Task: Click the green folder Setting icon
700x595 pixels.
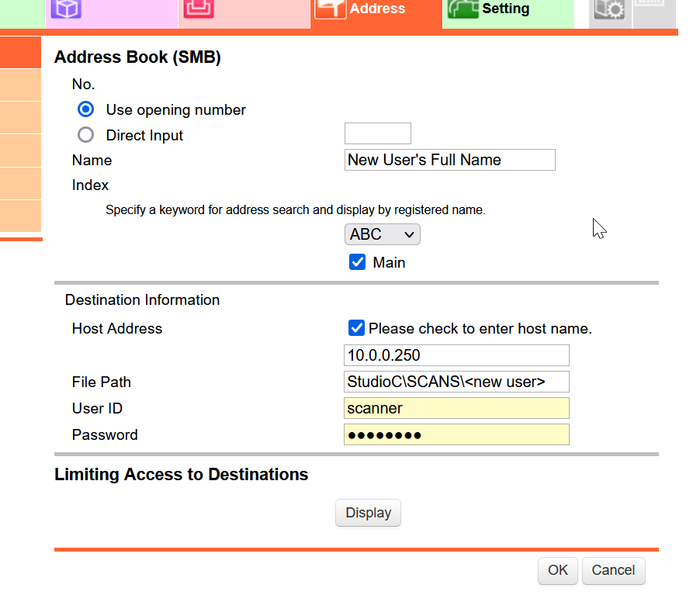Action: click(463, 9)
